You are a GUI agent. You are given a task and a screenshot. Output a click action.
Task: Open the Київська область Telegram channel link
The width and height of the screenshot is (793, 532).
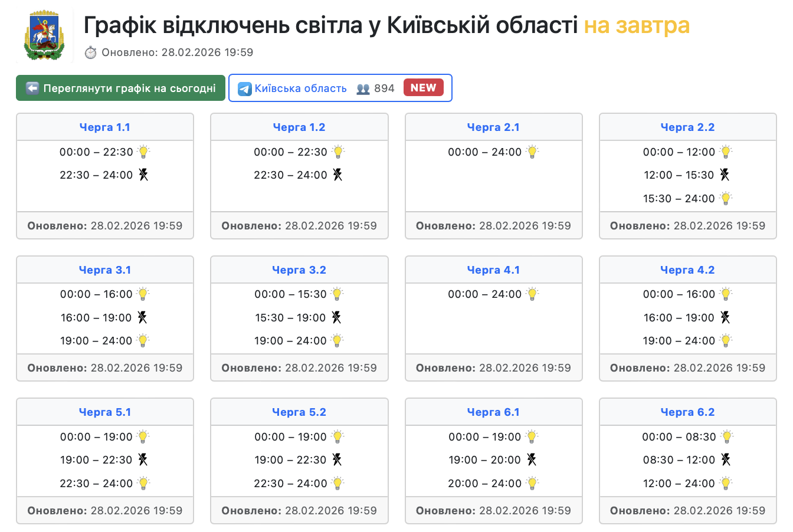tap(300, 88)
